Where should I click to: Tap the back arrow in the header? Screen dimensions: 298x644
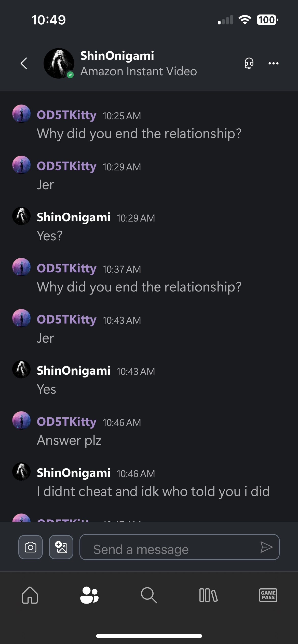pos(24,63)
